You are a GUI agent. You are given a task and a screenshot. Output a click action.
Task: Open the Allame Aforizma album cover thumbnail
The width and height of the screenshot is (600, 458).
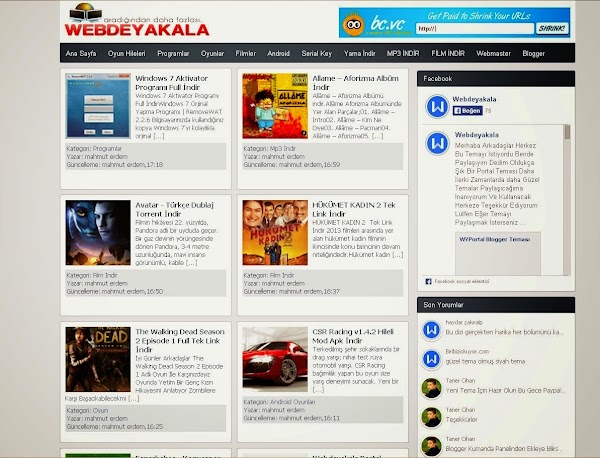[x=275, y=106]
